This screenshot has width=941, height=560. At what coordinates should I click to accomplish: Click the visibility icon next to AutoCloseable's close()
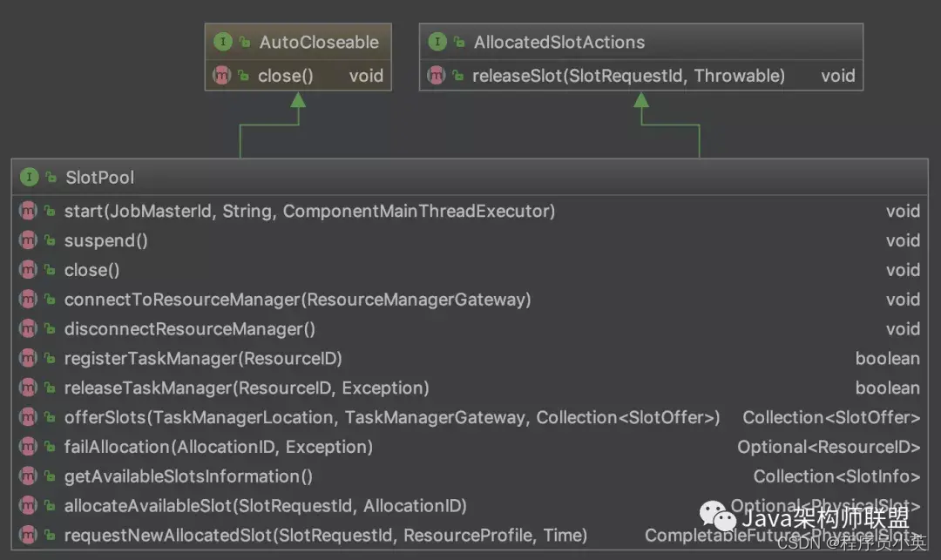tap(243, 76)
